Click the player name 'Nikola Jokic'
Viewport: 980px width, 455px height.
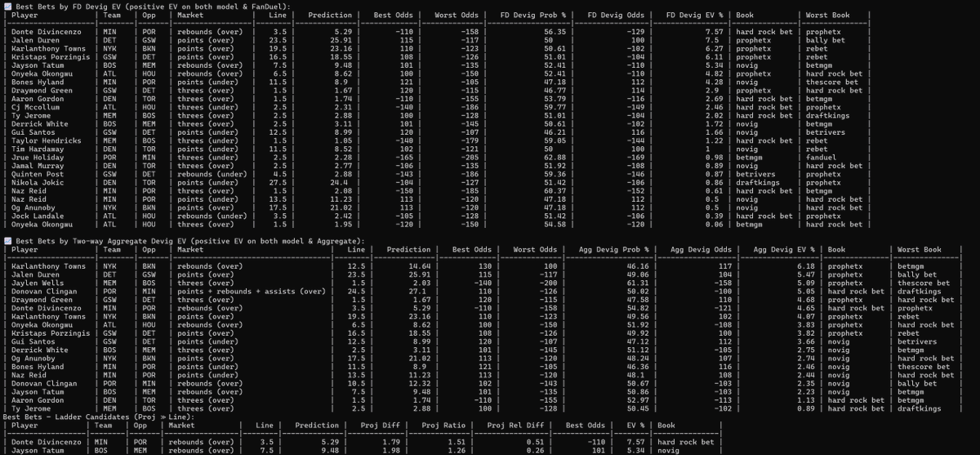[x=37, y=183]
